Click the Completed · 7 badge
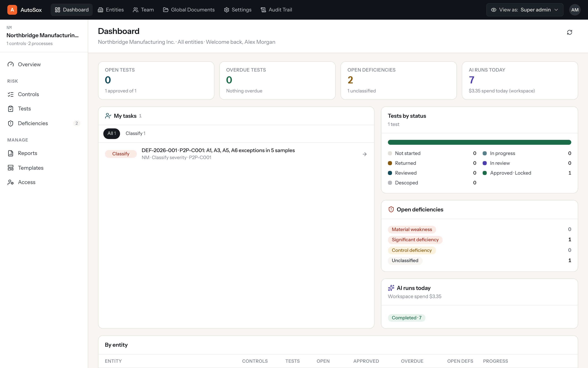 (x=406, y=318)
